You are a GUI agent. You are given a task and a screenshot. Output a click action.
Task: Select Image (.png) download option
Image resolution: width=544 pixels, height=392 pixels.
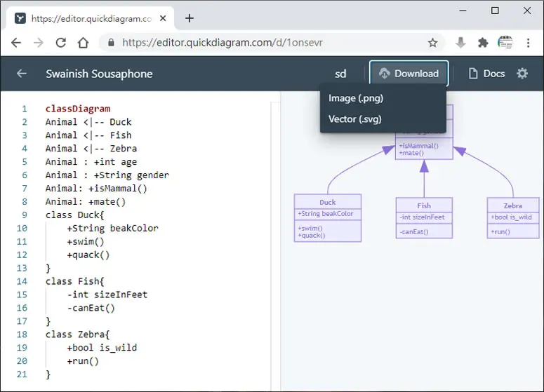[x=356, y=98]
